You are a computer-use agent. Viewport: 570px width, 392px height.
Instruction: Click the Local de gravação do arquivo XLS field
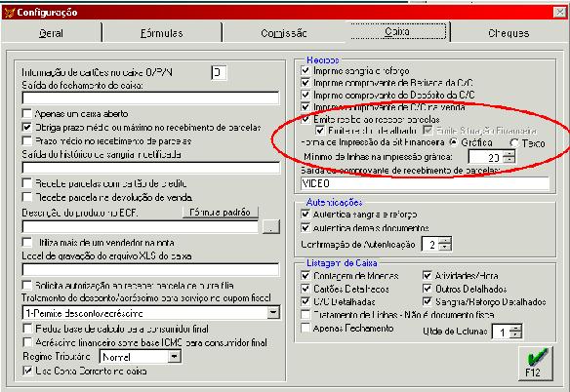[x=150, y=269]
